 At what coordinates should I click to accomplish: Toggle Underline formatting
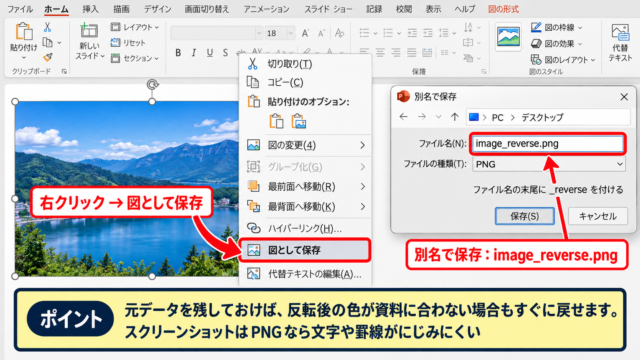click(x=210, y=53)
